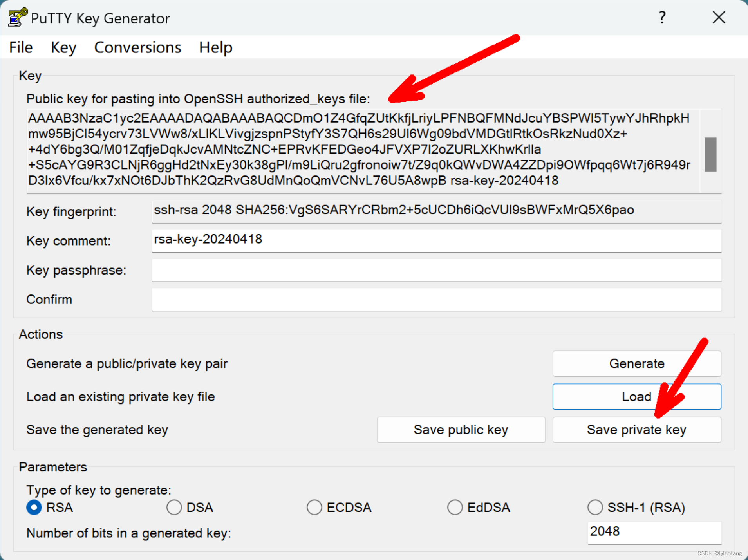The height and width of the screenshot is (560, 748).
Task: Click the question mark help button
Action: click(662, 18)
